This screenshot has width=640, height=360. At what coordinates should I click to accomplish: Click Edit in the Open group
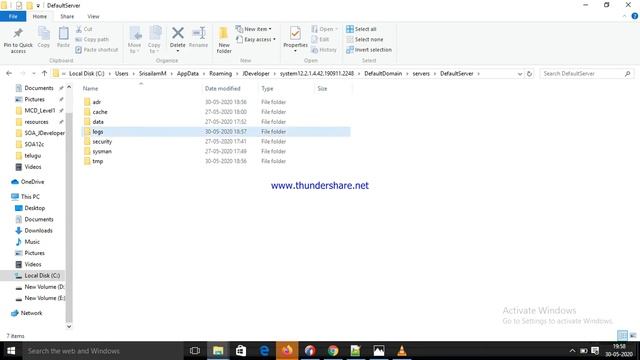click(320, 40)
